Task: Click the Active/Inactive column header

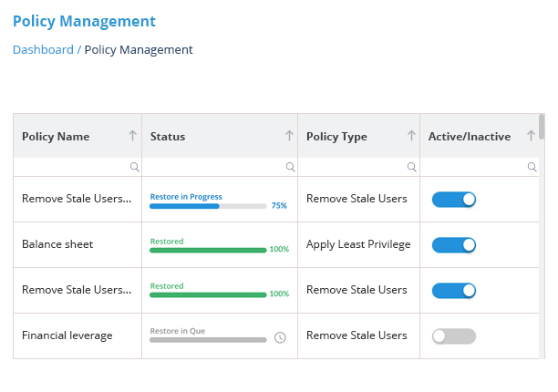Action: click(x=480, y=136)
